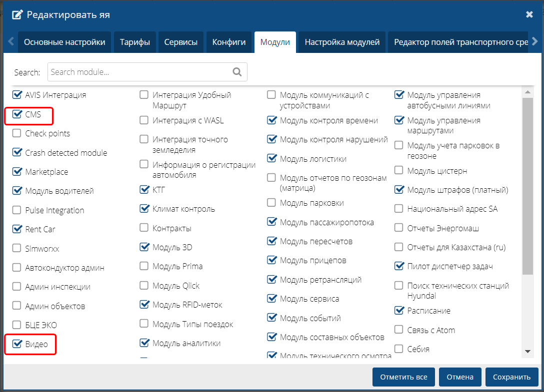Uncheck Модуль аналитики

(x=144, y=343)
